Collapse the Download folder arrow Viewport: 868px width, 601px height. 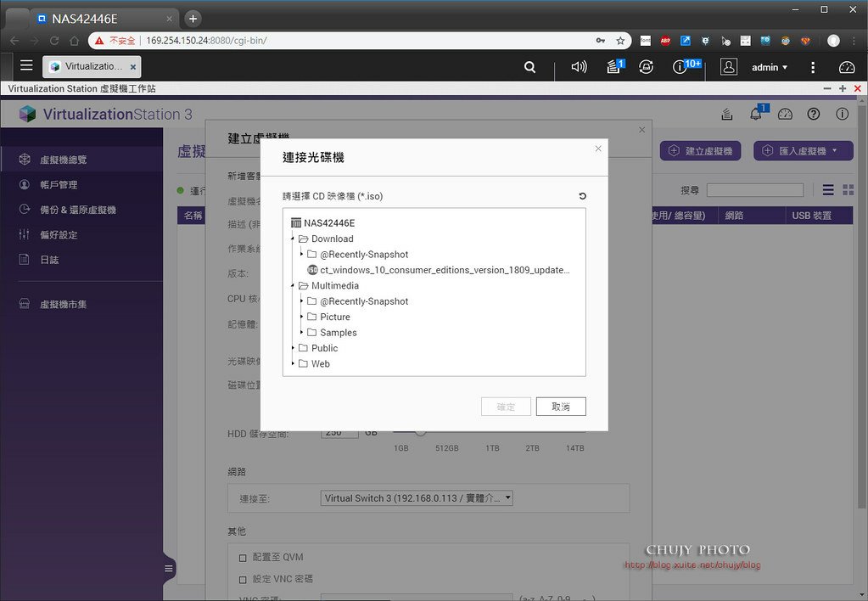pos(293,239)
